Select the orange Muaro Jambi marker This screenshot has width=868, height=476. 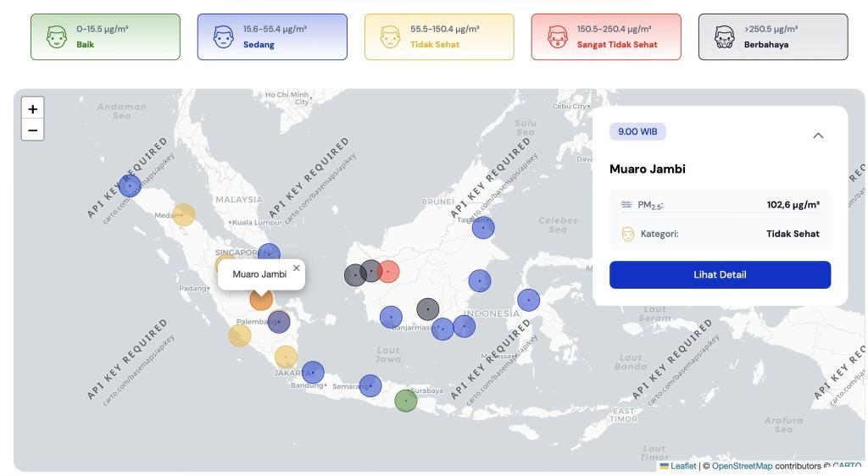261,300
